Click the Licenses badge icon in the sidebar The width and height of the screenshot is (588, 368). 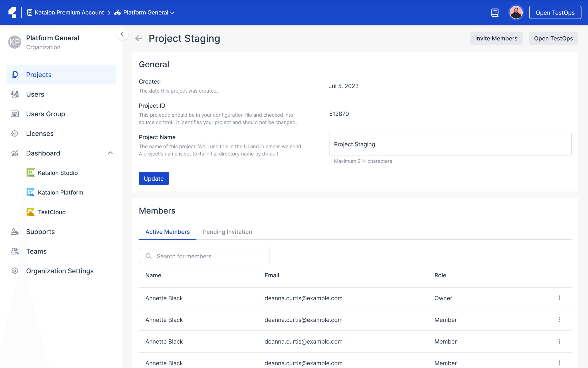[15, 133]
